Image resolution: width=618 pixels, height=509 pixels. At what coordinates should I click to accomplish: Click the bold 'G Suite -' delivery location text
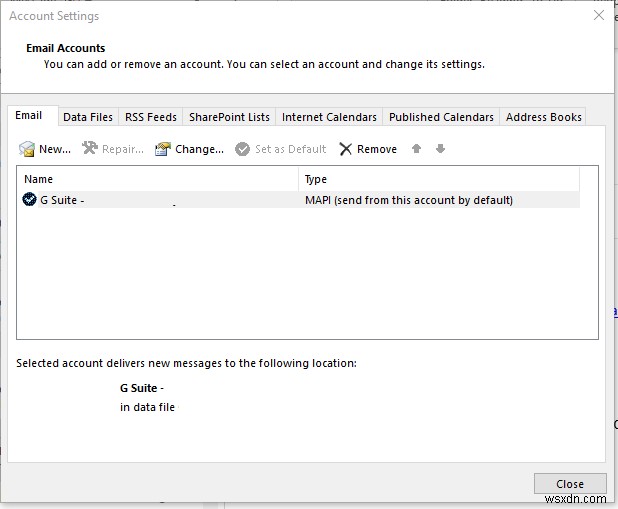(142, 388)
